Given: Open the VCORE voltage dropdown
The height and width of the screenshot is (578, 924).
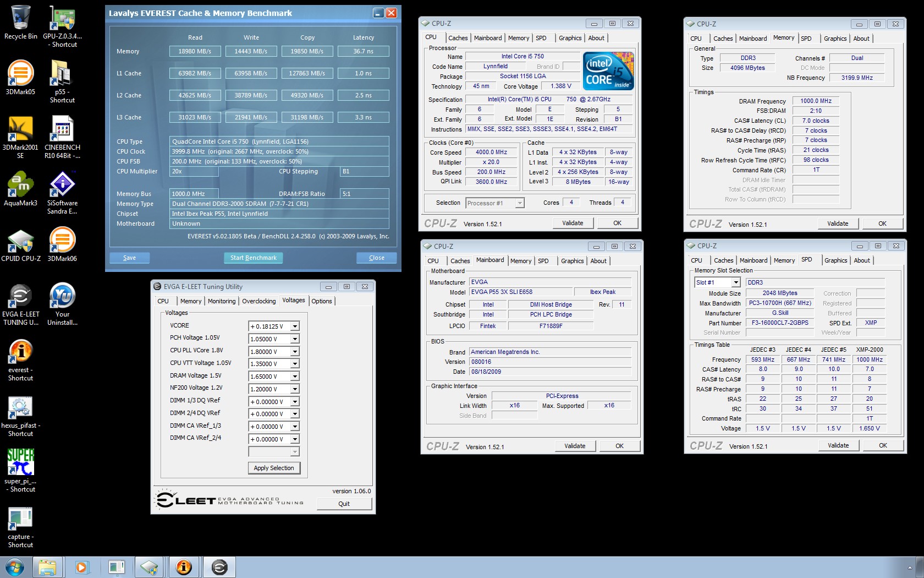Looking at the screenshot, I should tap(295, 326).
